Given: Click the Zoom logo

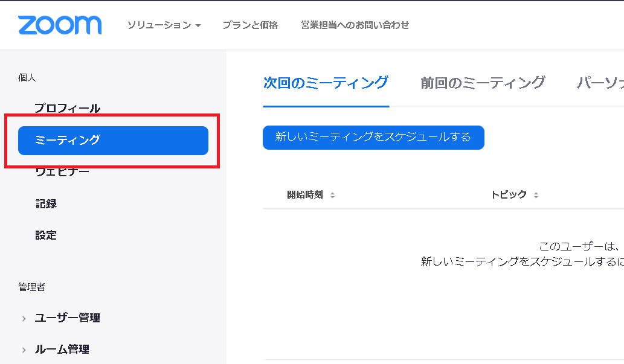Looking at the screenshot, I should click(59, 25).
